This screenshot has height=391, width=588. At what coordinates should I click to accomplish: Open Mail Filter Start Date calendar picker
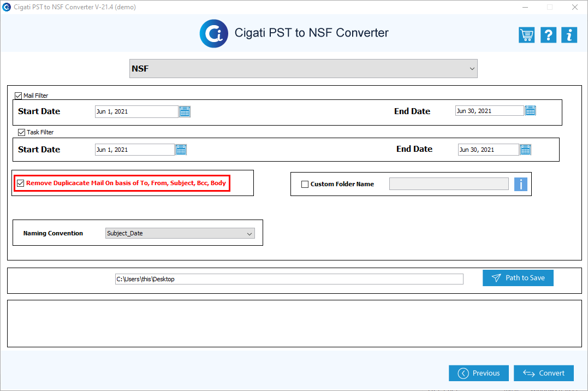coord(185,112)
